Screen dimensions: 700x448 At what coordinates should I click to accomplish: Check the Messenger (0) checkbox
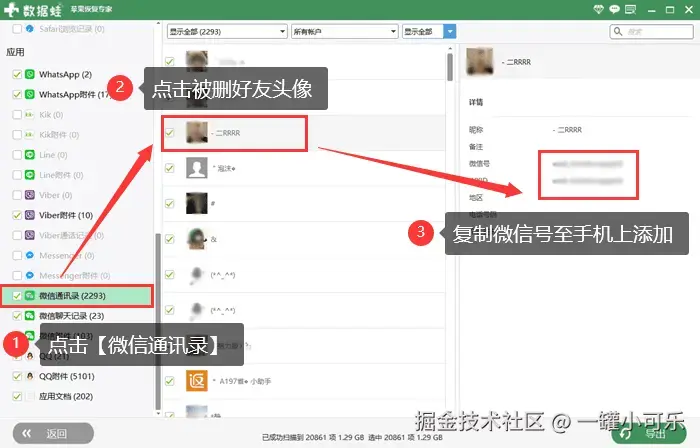(17, 255)
